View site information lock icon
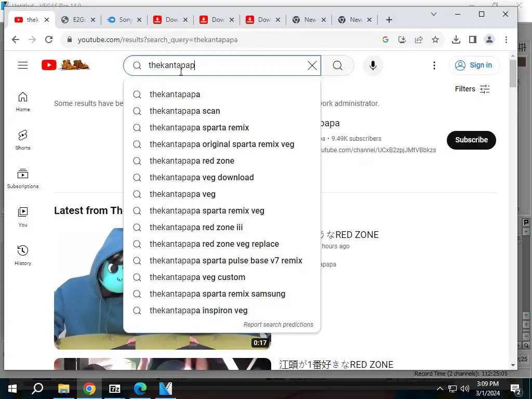Screen dimensions: 532x399 (x=70, y=39)
